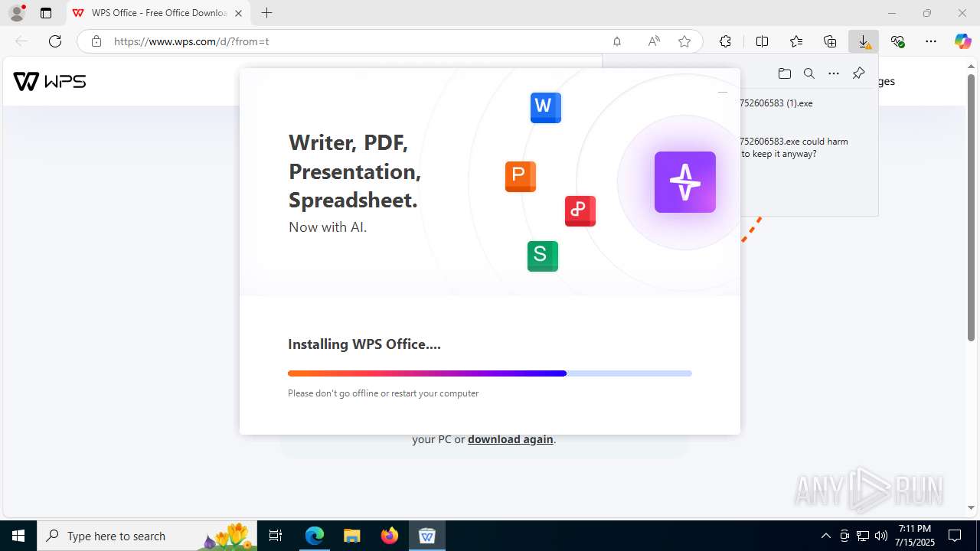Click the Installing WPS Office text
980x551 pixels.
[x=364, y=344]
